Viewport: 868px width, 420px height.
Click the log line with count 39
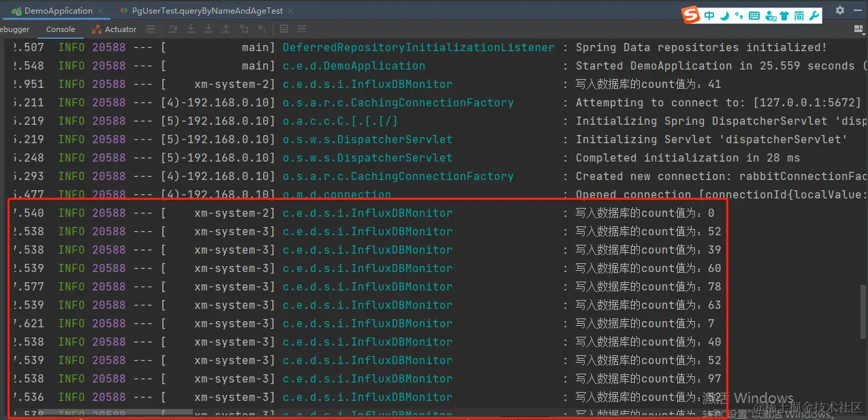pos(434,250)
